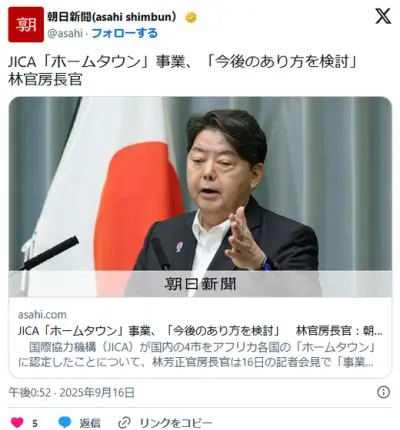
Task: Click the like count number 5
Action: [x=35, y=423]
